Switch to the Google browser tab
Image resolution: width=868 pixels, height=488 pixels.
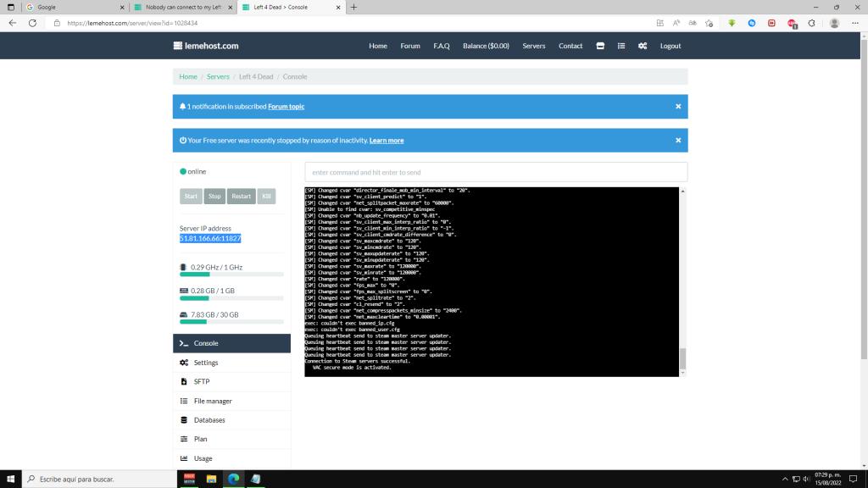coord(75,7)
